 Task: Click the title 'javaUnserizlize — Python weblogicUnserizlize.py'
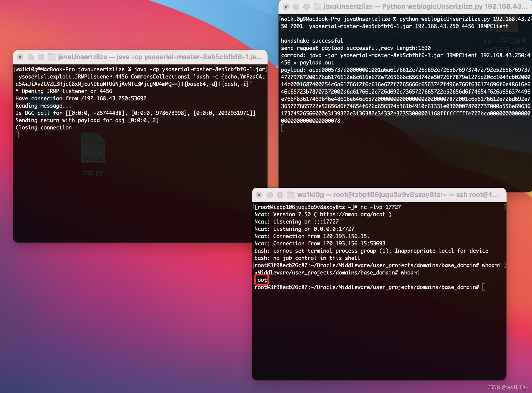tap(425, 6)
